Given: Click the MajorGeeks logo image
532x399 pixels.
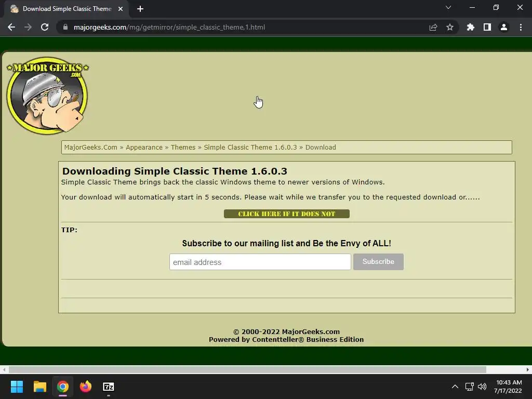Looking at the screenshot, I should [x=47, y=96].
